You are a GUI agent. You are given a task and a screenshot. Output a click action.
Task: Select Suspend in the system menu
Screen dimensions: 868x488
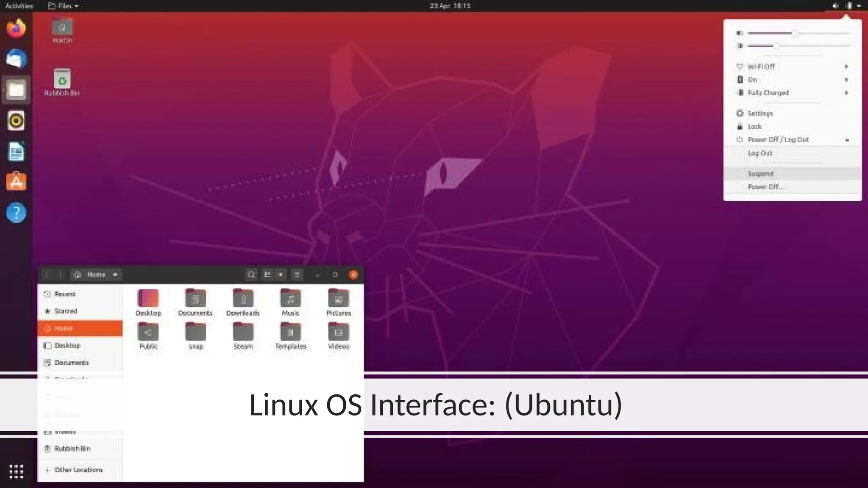(x=792, y=174)
